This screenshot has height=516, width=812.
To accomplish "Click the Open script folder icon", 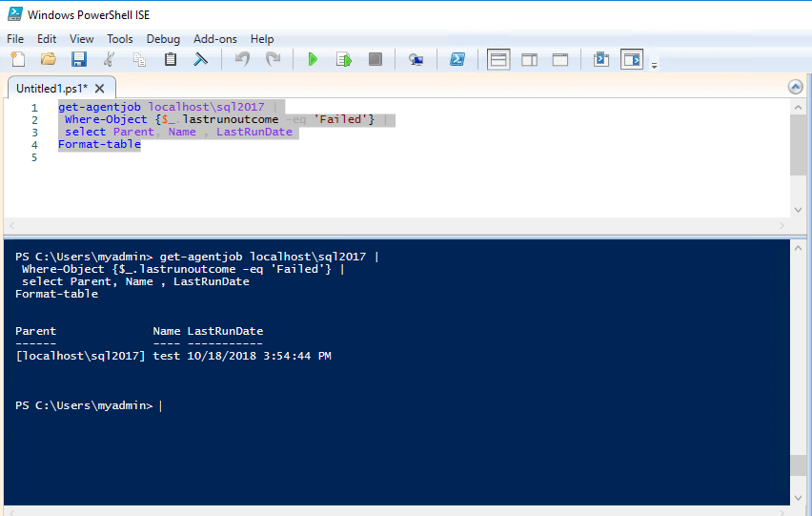I will (x=49, y=59).
